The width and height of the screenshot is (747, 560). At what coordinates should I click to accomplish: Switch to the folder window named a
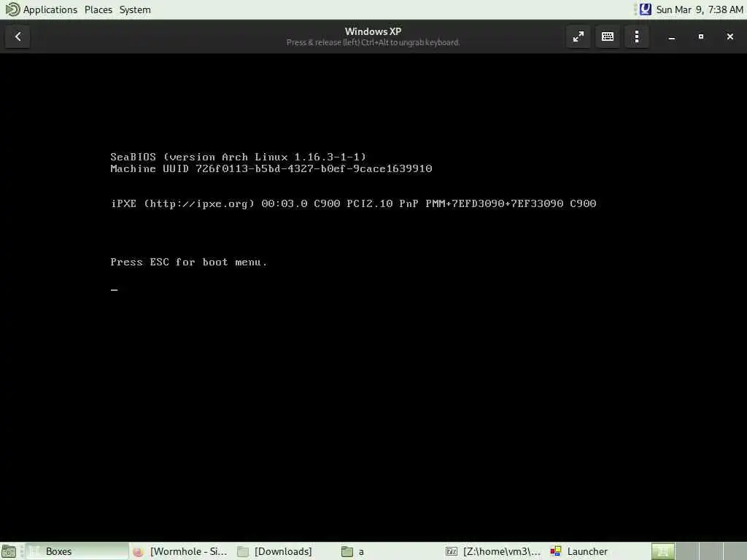click(390, 551)
